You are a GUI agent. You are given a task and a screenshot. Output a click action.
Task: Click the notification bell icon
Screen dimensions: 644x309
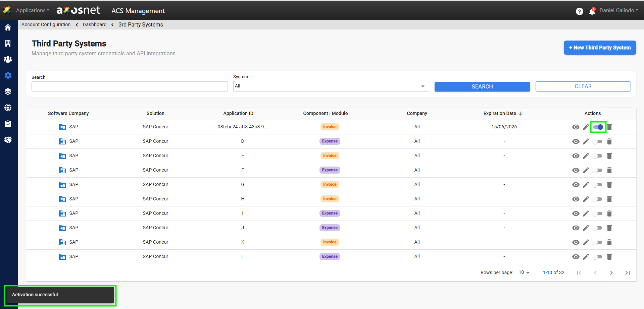[x=592, y=11]
